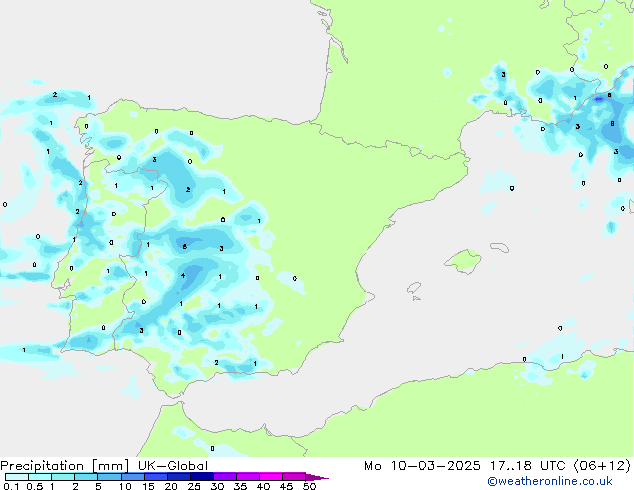Click the legend scale label '50'

coord(309,486)
